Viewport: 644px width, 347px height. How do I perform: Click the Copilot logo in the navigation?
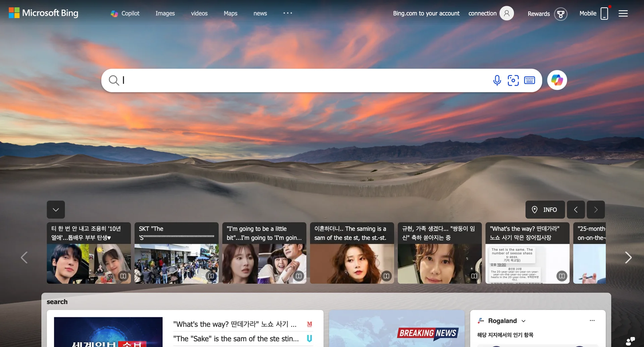pyautogui.click(x=114, y=13)
